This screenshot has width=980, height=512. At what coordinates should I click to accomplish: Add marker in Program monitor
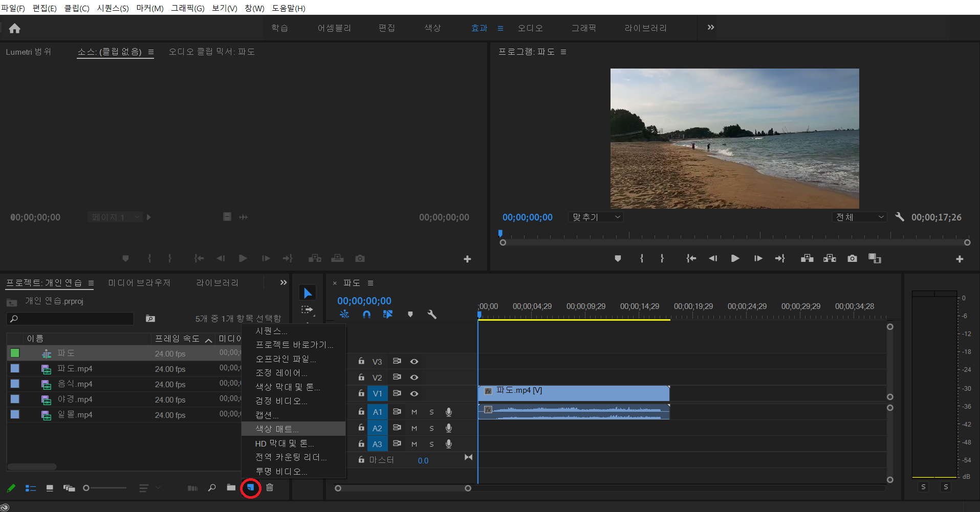tap(618, 259)
